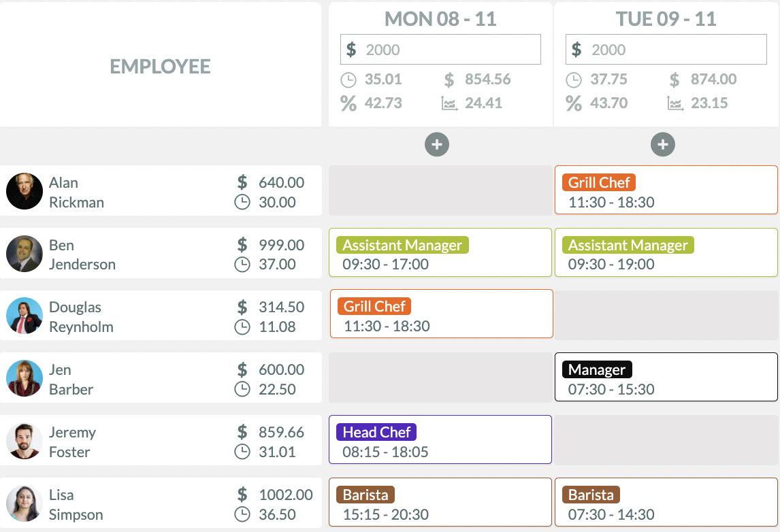Image resolution: width=780 pixels, height=532 pixels.
Task: Click the percent icon showing 43.70 under TUE
Action: point(574,103)
